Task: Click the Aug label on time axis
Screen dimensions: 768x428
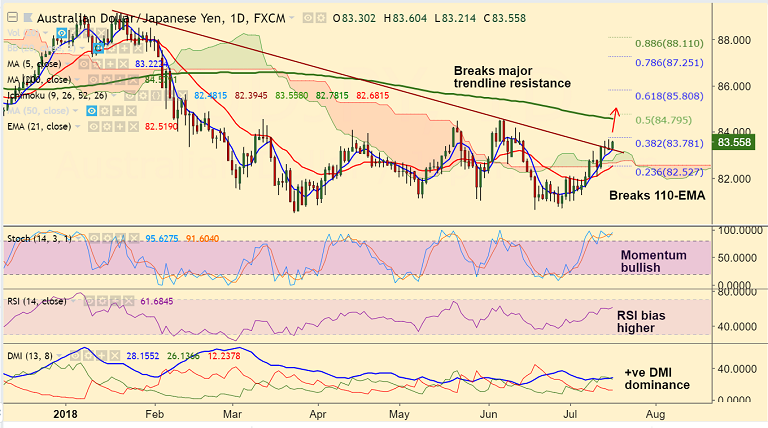Action: click(655, 414)
